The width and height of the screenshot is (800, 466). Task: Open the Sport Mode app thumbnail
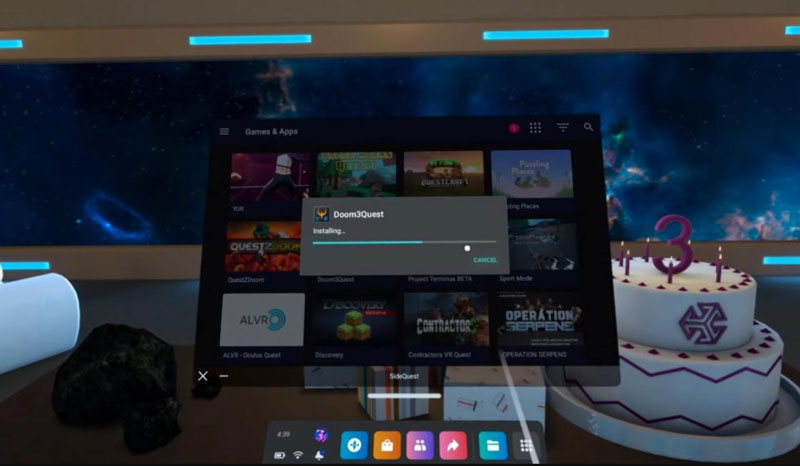(x=543, y=245)
